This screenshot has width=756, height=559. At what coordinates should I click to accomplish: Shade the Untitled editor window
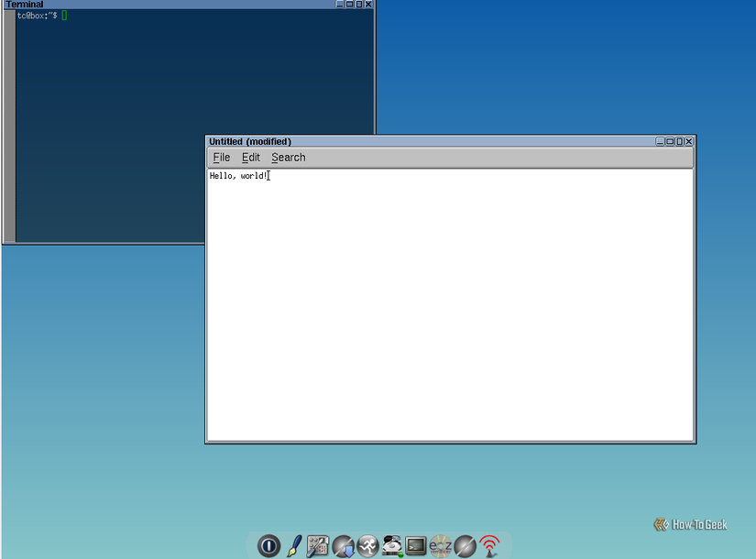(x=668, y=140)
